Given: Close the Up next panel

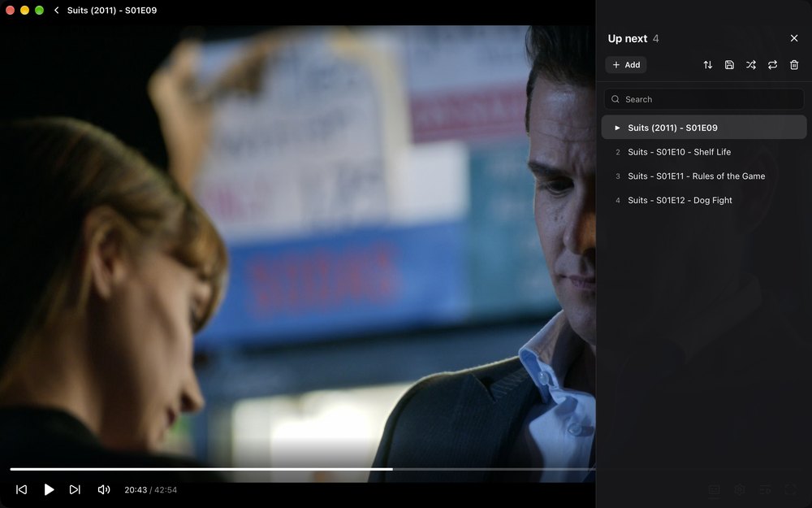Looking at the screenshot, I should click(x=794, y=38).
